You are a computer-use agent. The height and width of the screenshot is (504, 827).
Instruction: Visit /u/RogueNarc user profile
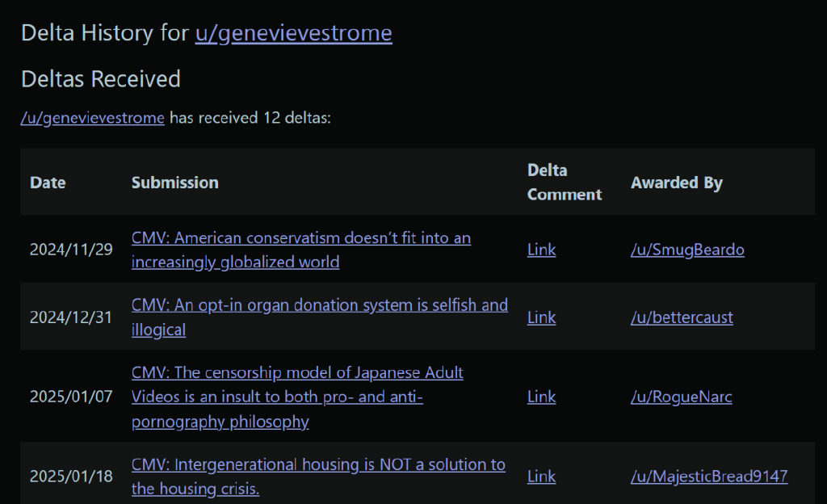click(681, 397)
